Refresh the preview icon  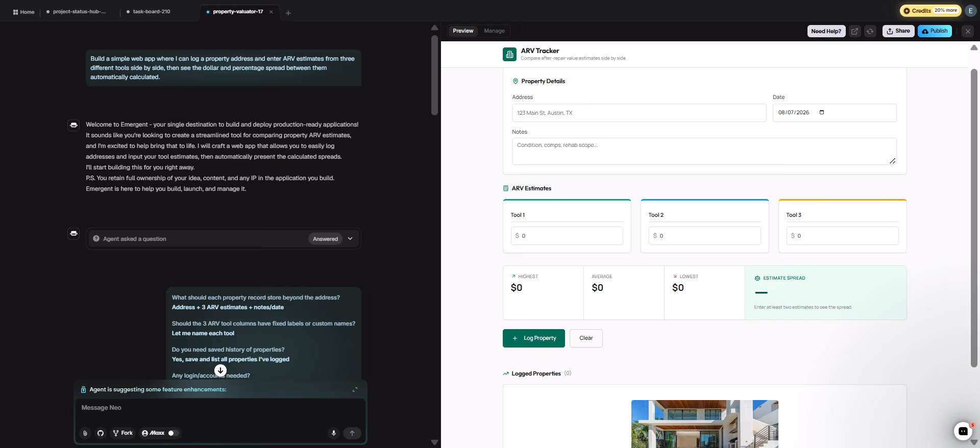[870, 31]
